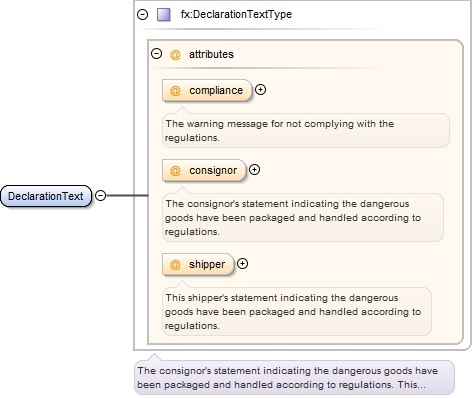Screen dimensions: 473x398
Task: Select the consignor attribute node
Action: (x=204, y=170)
